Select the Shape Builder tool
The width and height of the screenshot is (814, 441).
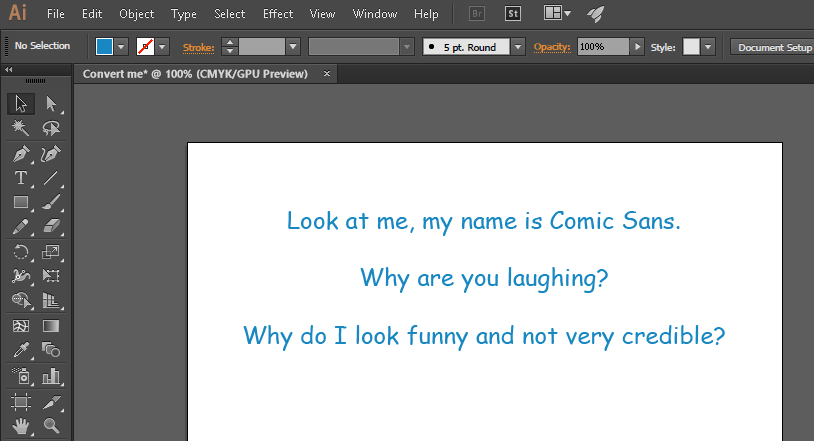(21, 300)
